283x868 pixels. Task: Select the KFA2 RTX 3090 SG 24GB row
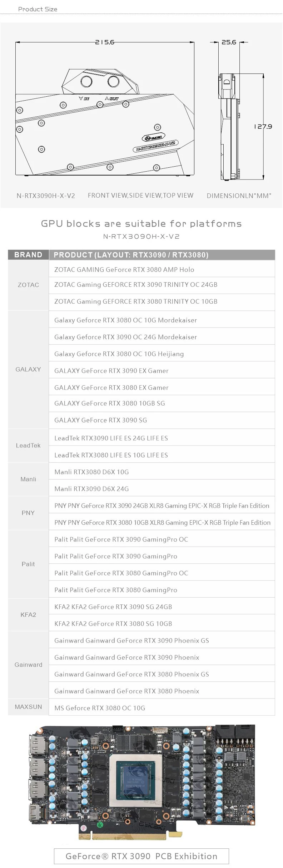[x=162, y=607]
